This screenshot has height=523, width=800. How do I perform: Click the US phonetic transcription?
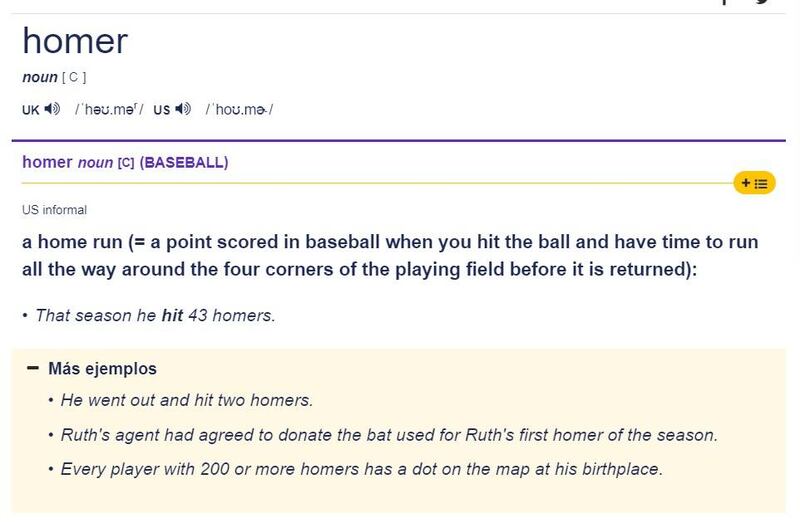[239, 109]
